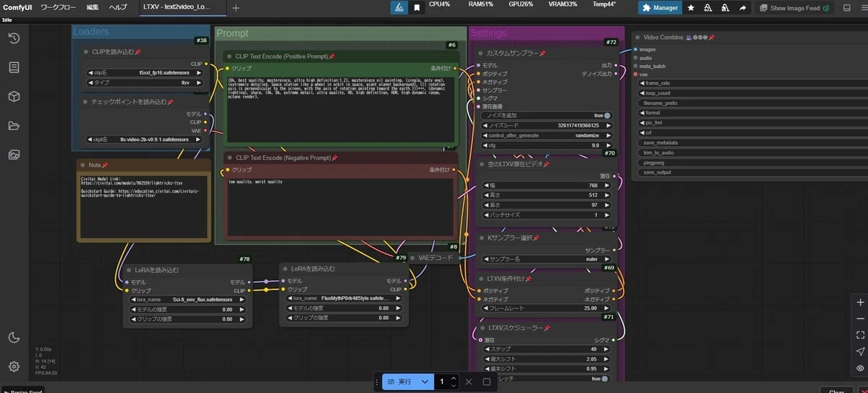This screenshot has height=393, width=868.
Task: Toggle dark theme moon icon
Action: pos(14,337)
